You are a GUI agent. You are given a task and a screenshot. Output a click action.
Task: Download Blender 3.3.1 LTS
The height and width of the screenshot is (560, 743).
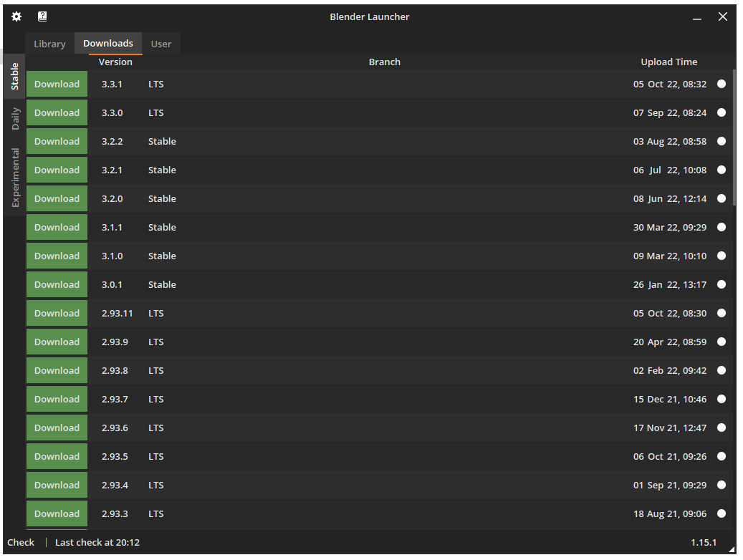(x=57, y=85)
